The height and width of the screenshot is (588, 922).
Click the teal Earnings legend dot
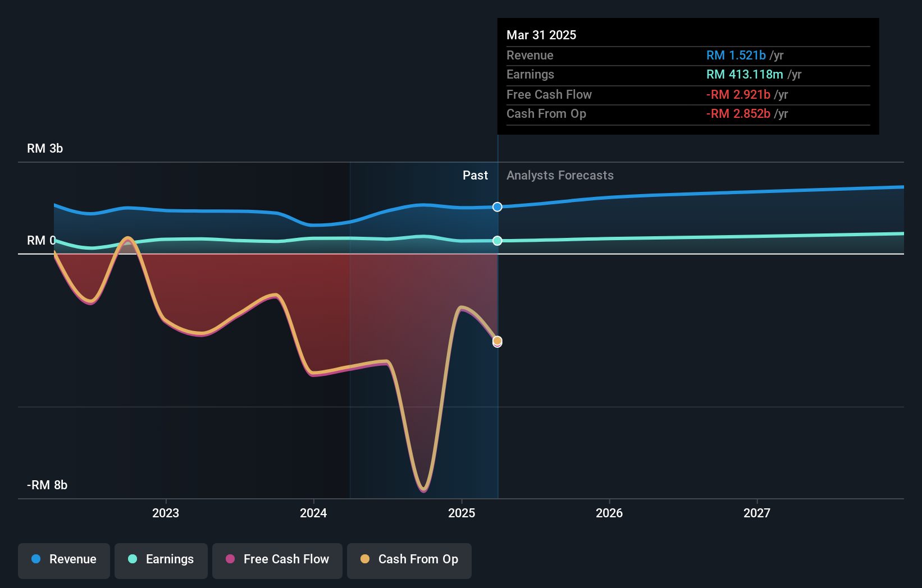(x=133, y=559)
